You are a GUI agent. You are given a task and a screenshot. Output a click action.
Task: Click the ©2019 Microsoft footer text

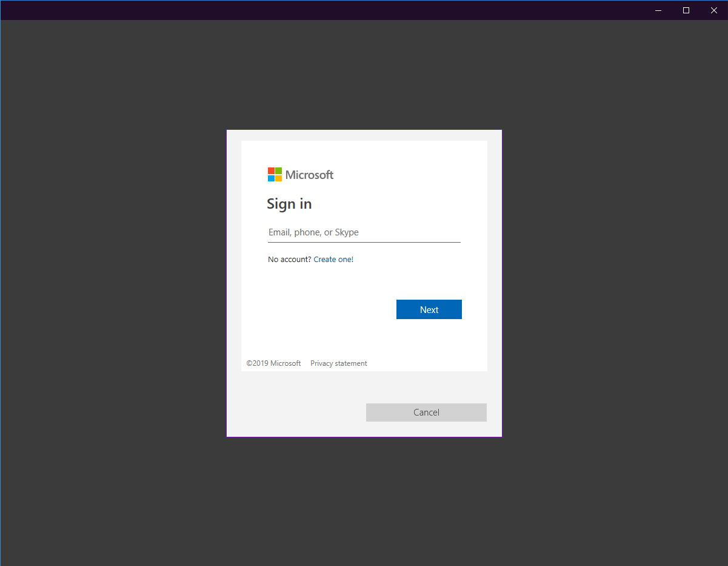(x=273, y=363)
